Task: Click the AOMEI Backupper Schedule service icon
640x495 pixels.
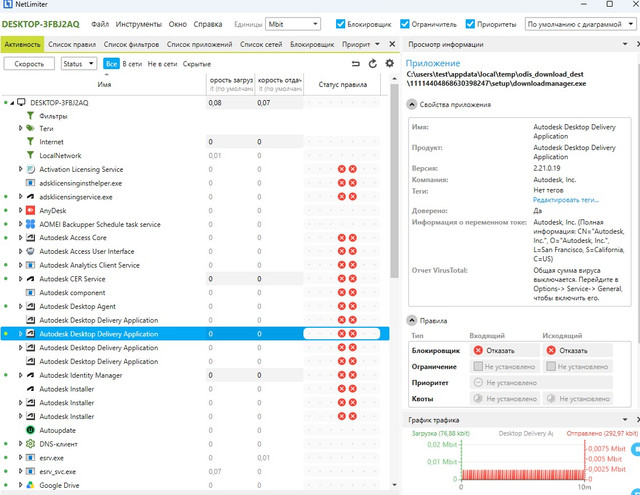Action: point(30,224)
